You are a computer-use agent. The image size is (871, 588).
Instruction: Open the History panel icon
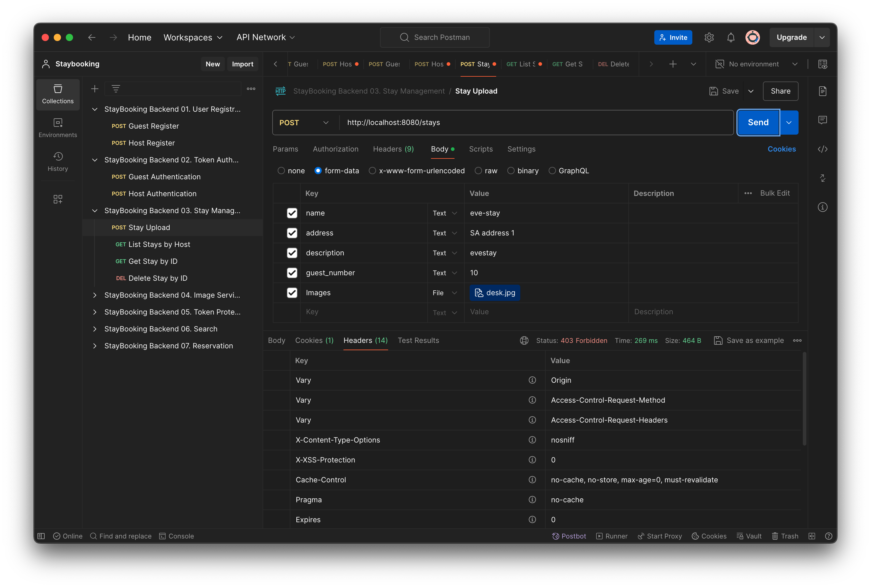58,161
